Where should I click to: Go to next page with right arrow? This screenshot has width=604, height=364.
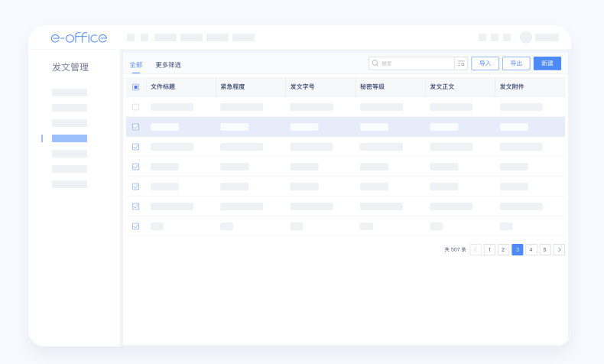tap(559, 249)
